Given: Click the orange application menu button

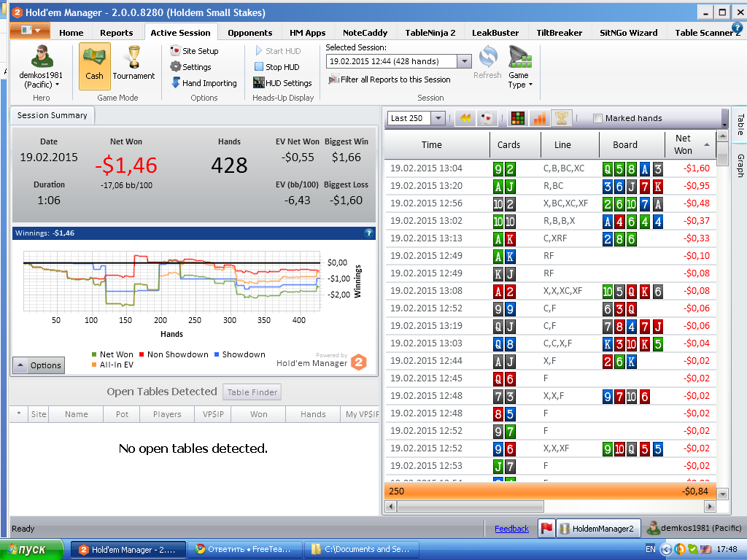Looking at the screenshot, I should coord(30,31).
